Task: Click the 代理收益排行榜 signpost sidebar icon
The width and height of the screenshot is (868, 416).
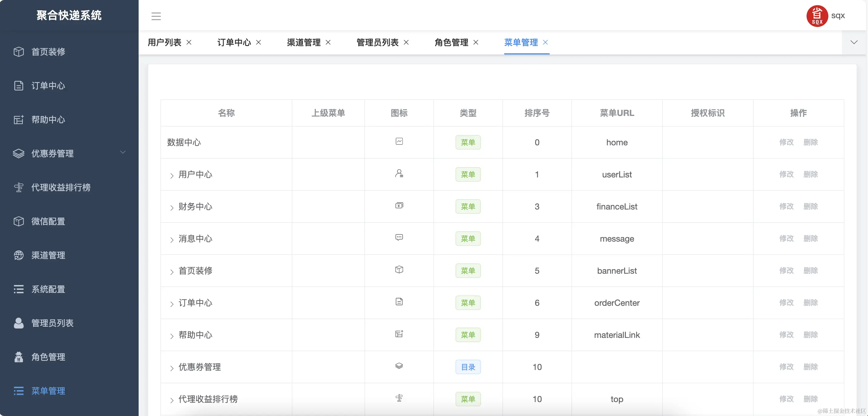Action: [x=19, y=187]
